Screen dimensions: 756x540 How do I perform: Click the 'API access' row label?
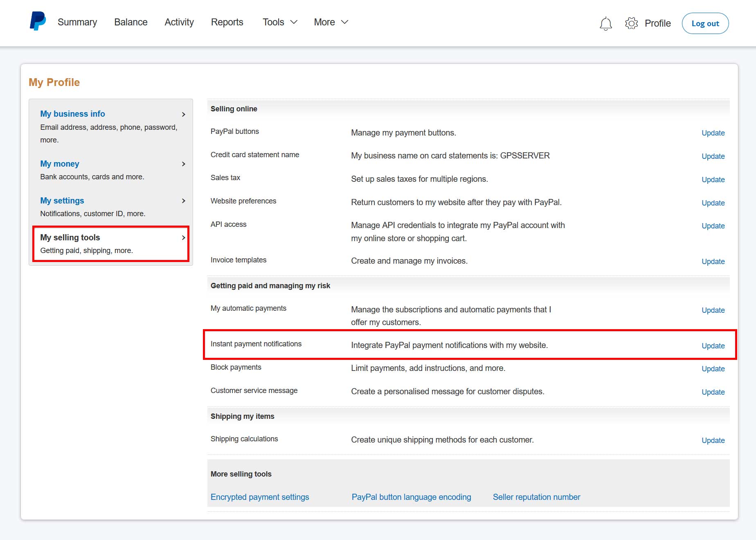[228, 224]
